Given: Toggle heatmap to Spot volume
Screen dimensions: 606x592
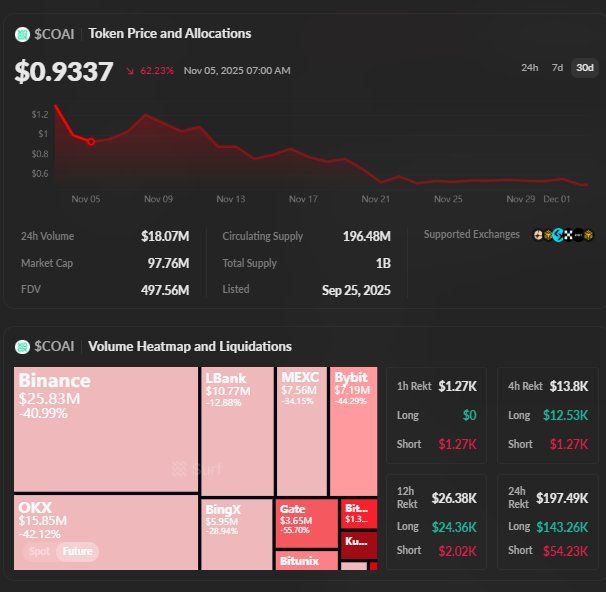Looking at the screenshot, I should tap(39, 551).
